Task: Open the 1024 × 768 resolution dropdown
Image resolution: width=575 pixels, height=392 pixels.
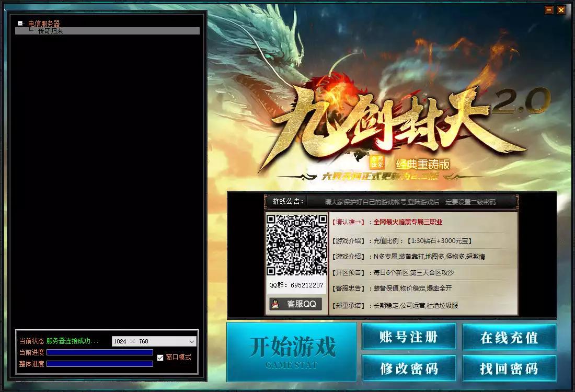Action: click(x=154, y=341)
